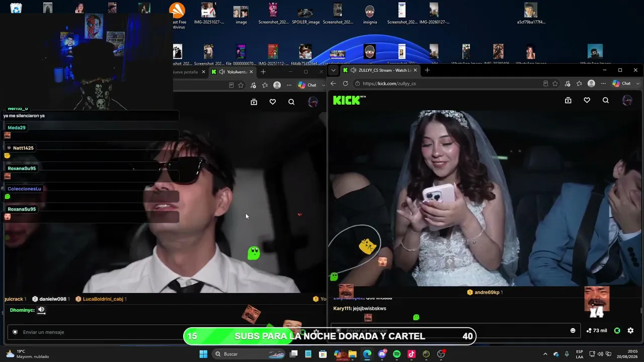Image resolution: width=644 pixels, height=362 pixels.
Task: Click the taskbar Buscar search box
Action: point(249,354)
